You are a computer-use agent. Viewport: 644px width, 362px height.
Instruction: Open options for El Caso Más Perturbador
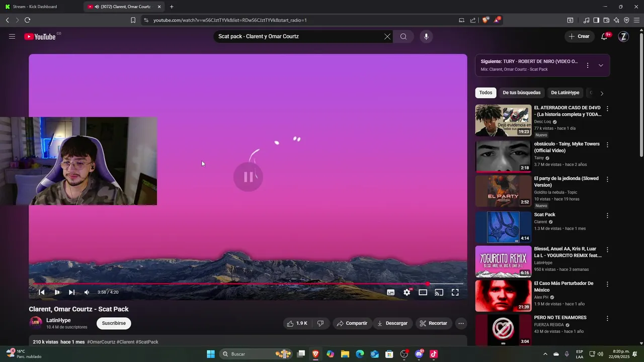[x=607, y=284]
